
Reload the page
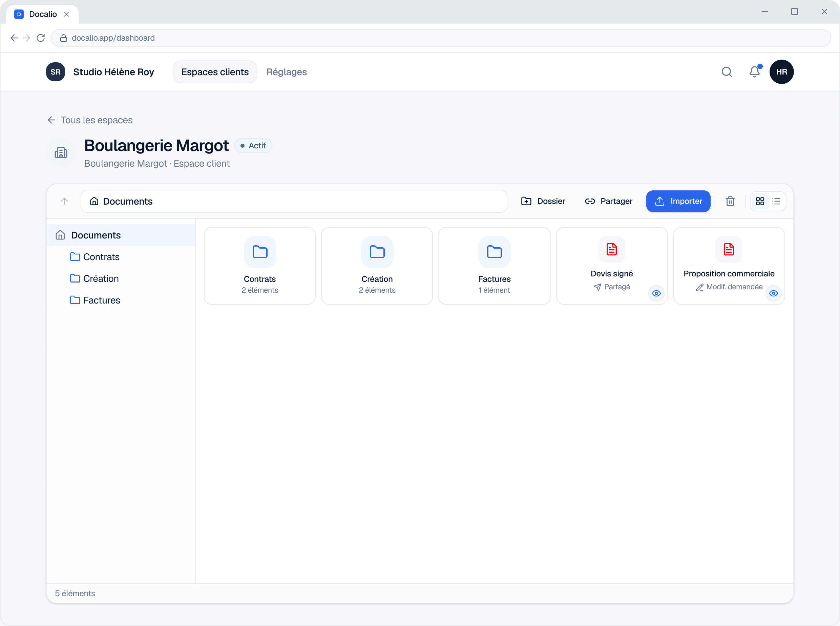[41, 38]
